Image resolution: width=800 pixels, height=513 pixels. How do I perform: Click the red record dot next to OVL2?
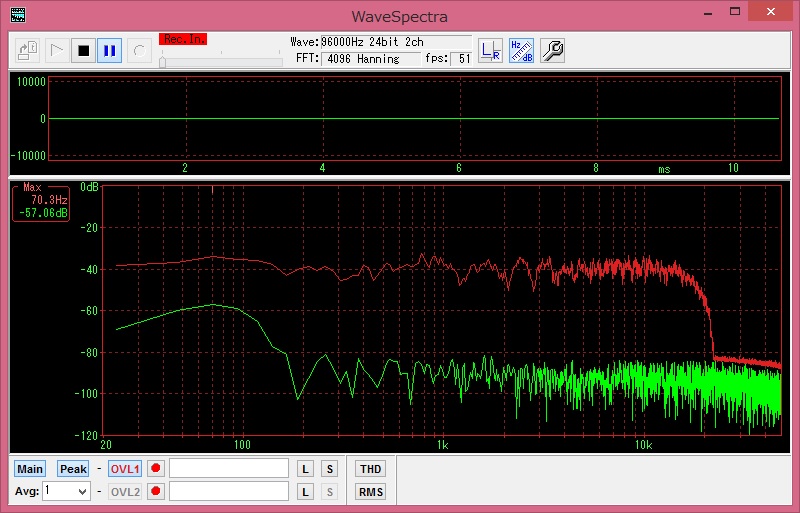(156, 491)
